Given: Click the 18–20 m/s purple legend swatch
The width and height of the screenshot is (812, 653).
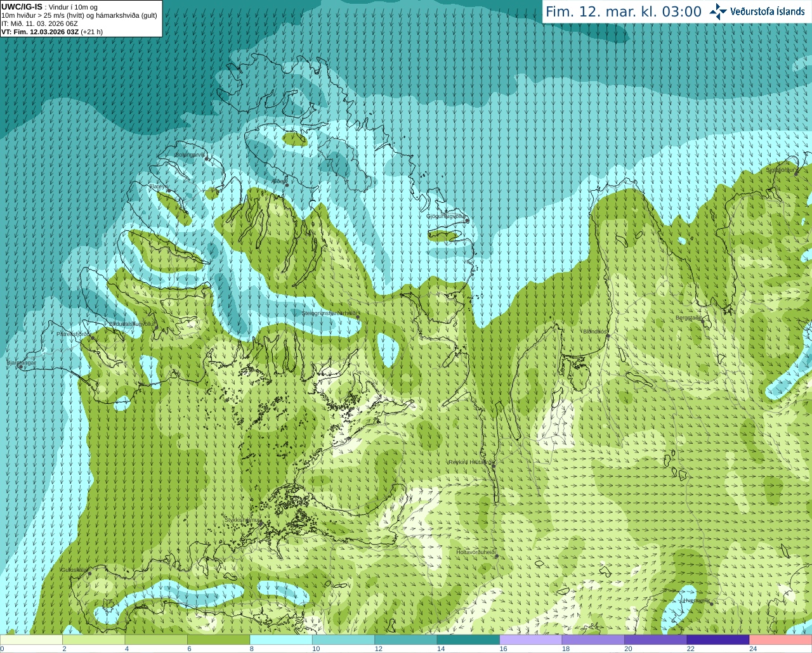Looking at the screenshot, I should click(x=593, y=640).
